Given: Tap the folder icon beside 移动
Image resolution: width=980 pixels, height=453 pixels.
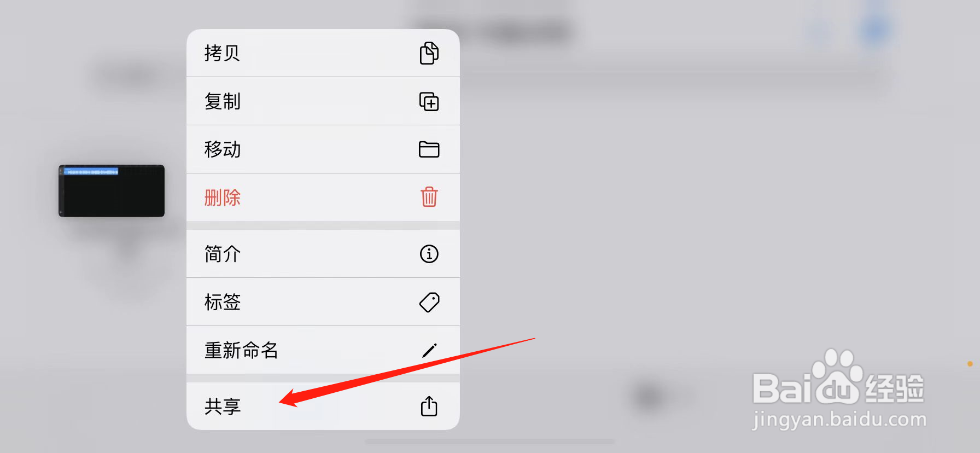Looking at the screenshot, I should tap(429, 149).
